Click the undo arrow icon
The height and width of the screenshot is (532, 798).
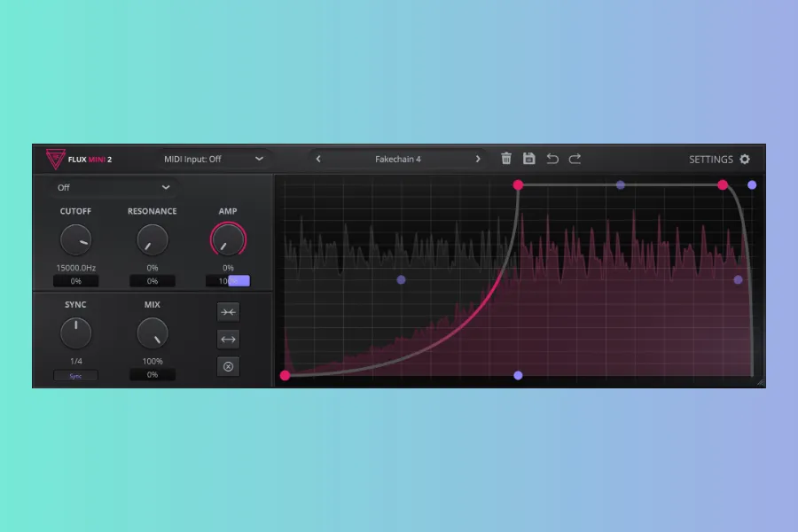[x=552, y=159]
